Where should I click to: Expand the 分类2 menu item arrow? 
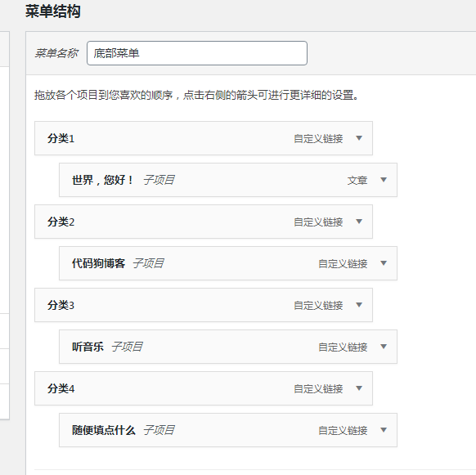pyautogui.click(x=359, y=222)
